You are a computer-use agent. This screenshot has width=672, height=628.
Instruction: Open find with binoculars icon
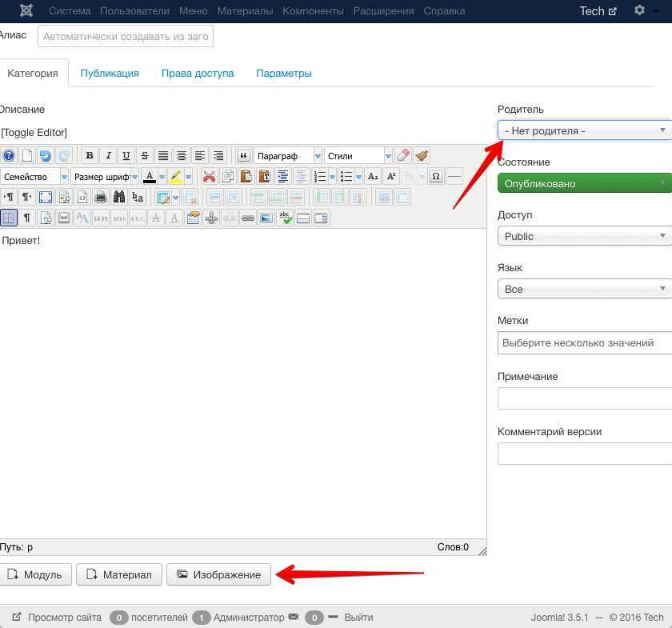click(x=119, y=198)
